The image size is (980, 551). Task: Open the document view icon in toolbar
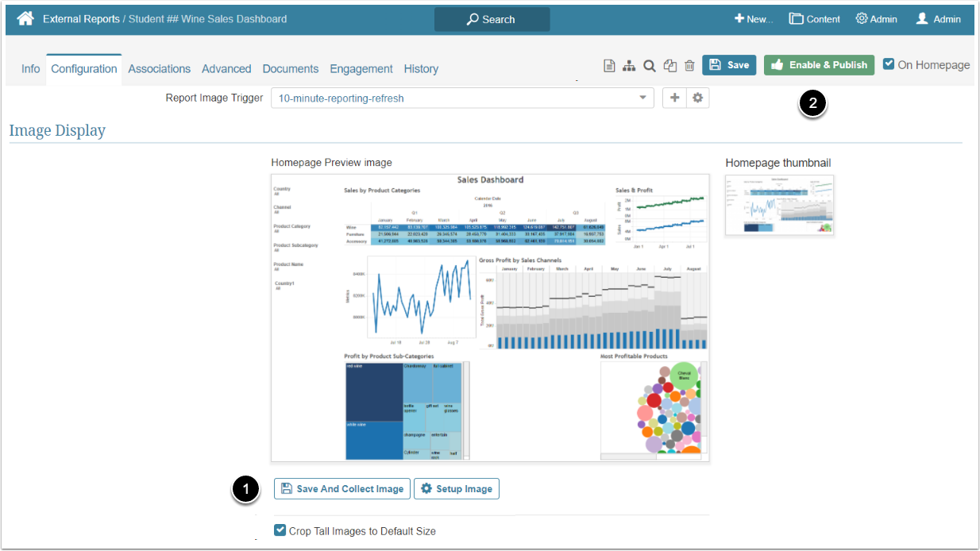pyautogui.click(x=609, y=66)
